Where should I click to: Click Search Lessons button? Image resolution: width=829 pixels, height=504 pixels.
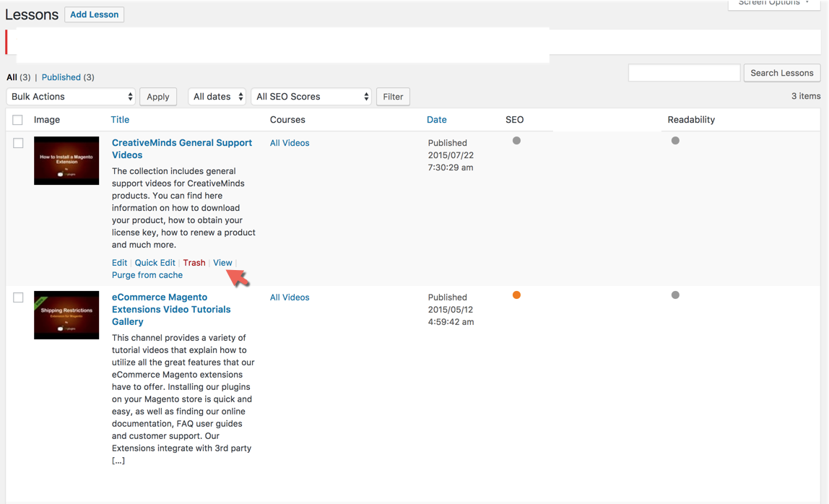[782, 73]
